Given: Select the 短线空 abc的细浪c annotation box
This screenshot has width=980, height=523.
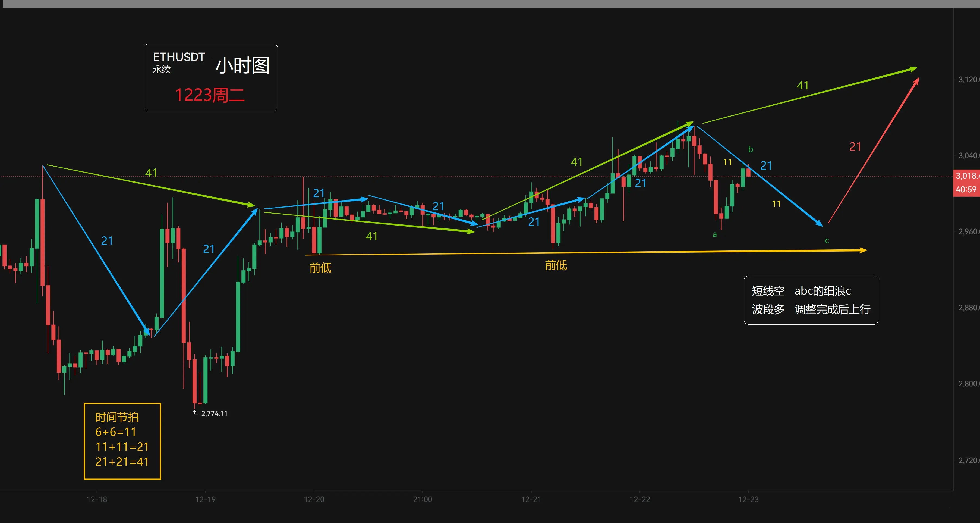Looking at the screenshot, I should click(811, 300).
